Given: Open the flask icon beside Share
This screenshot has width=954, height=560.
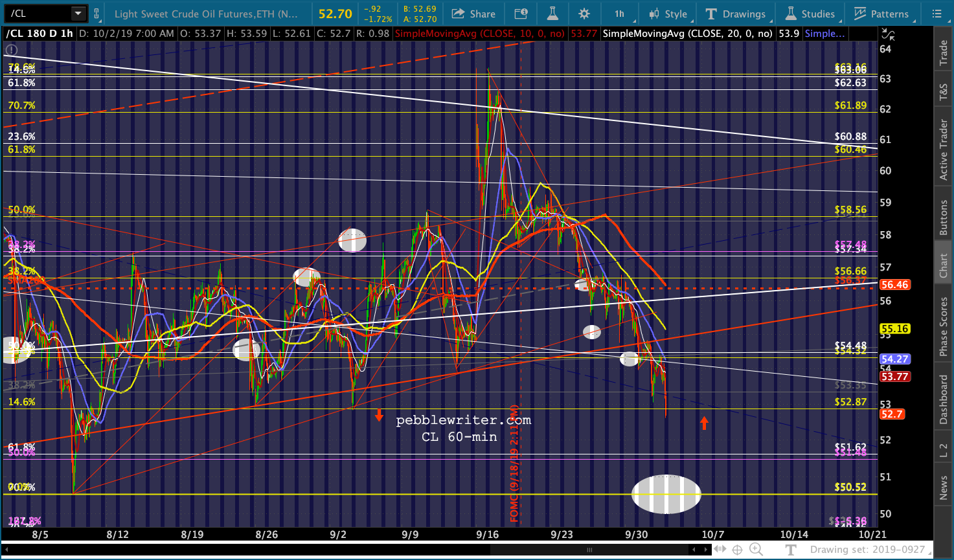Looking at the screenshot, I should (x=552, y=14).
